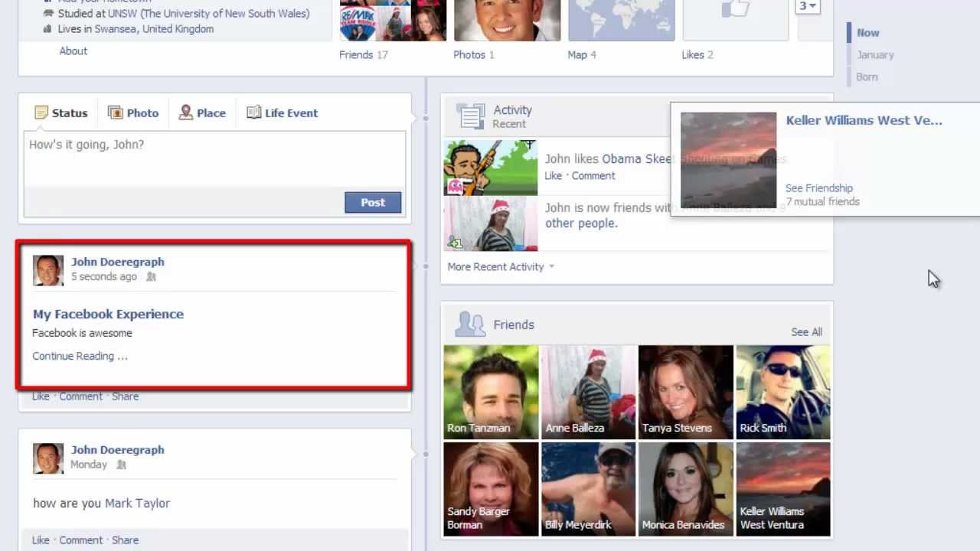This screenshot has height=551, width=980.
Task: Open the Likes 2 section label
Action: [x=697, y=54]
